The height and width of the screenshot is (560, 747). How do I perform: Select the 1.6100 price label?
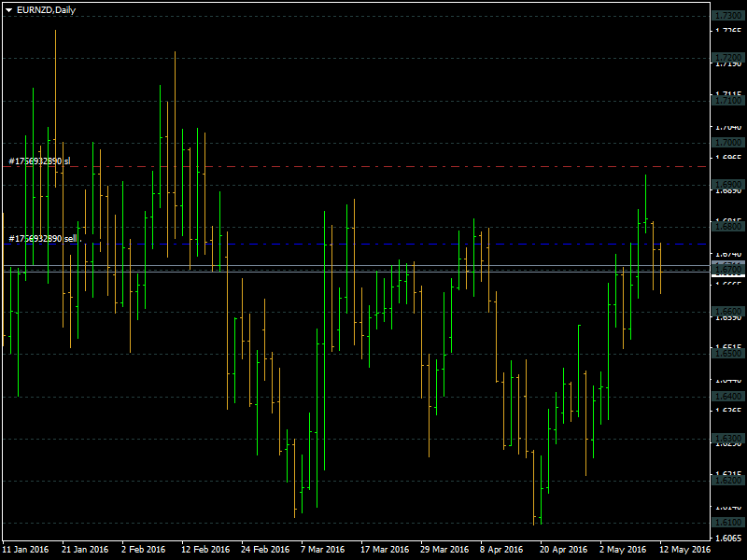pos(728,523)
